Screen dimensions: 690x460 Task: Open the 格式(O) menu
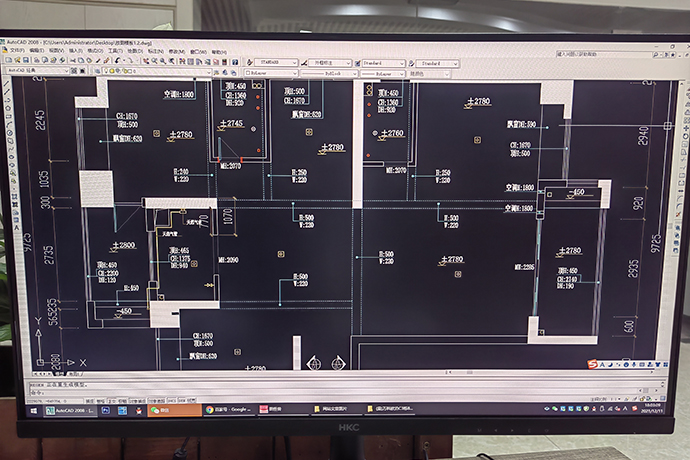[x=95, y=51]
